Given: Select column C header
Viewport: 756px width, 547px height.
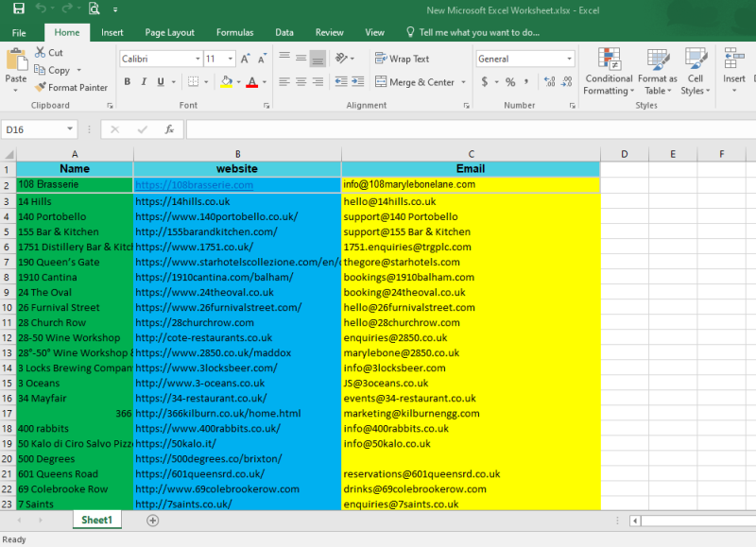Looking at the screenshot, I should click(x=471, y=154).
